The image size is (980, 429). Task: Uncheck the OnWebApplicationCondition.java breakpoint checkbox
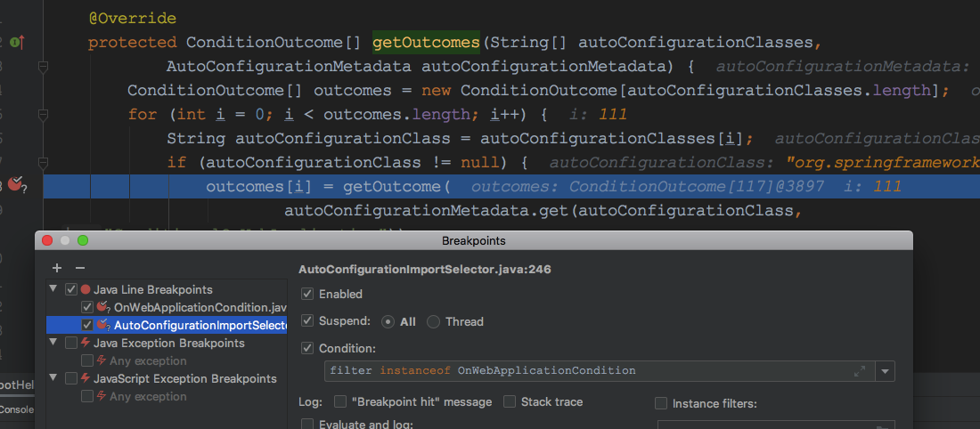point(87,307)
